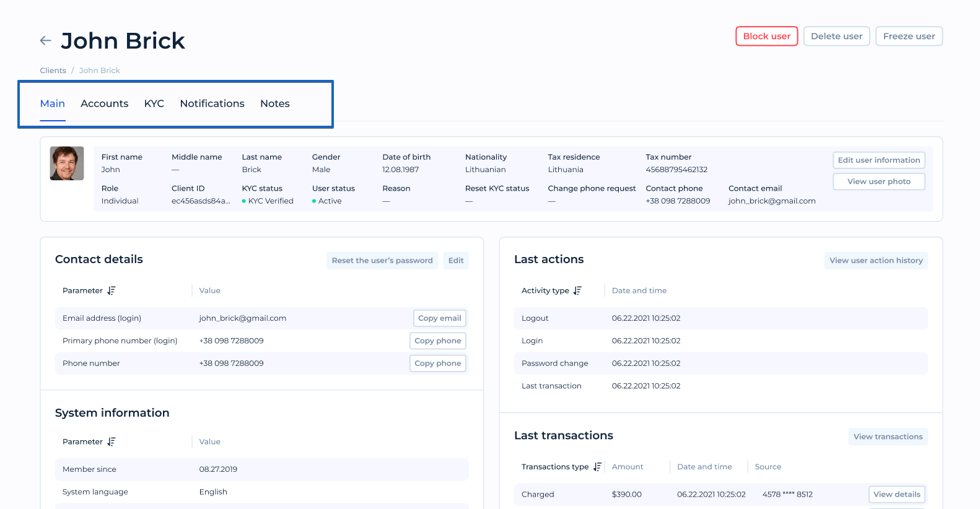
Task: Open View user action history
Action: pos(876,261)
